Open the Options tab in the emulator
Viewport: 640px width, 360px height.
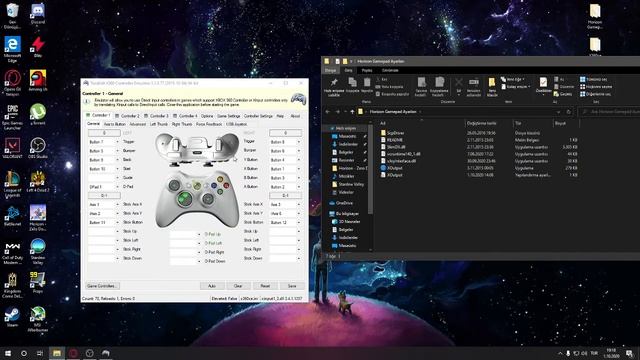tap(207, 116)
